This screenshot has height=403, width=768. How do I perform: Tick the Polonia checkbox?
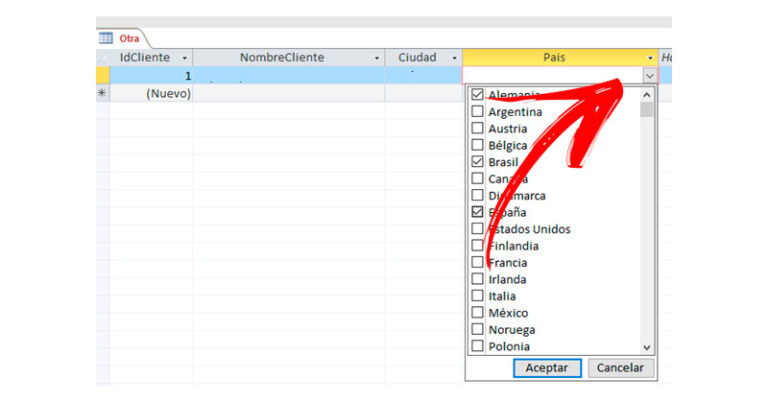tap(477, 346)
